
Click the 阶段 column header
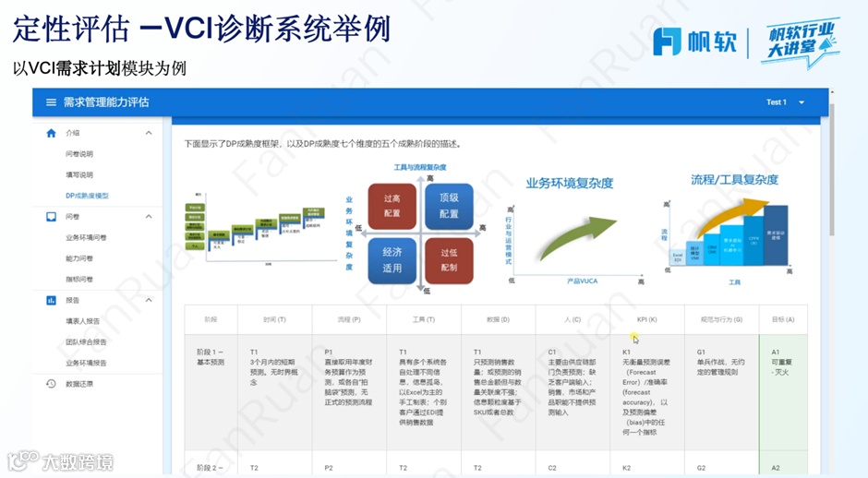[x=211, y=320]
